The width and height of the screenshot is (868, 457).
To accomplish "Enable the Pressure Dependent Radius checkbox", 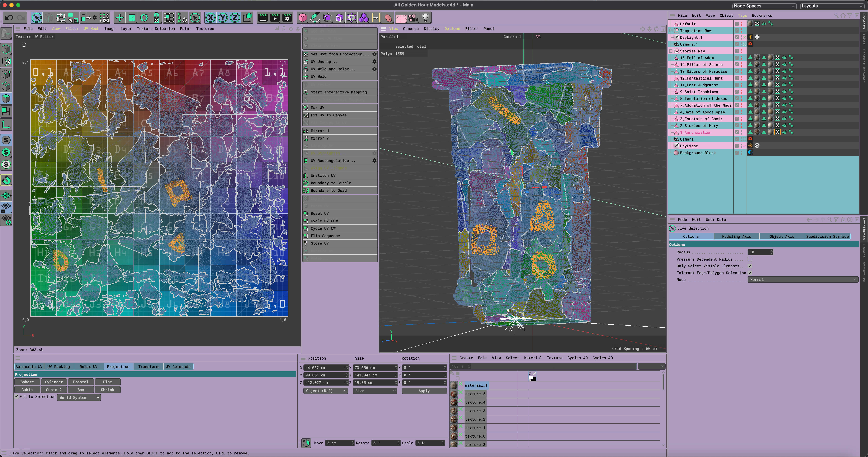I will click(750, 259).
